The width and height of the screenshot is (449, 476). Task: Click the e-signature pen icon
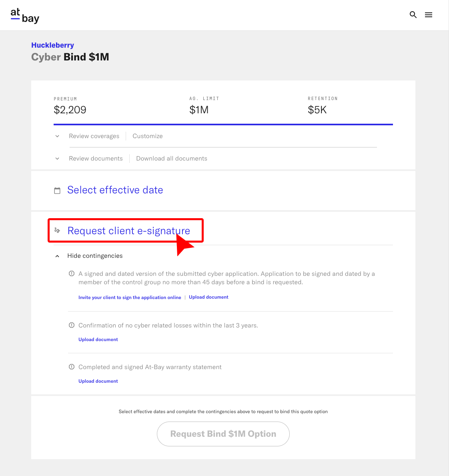point(57,230)
